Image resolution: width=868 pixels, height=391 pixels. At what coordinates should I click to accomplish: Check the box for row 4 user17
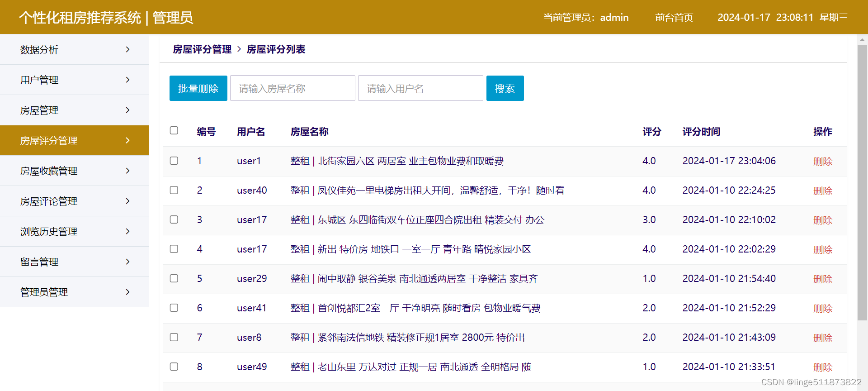click(174, 249)
